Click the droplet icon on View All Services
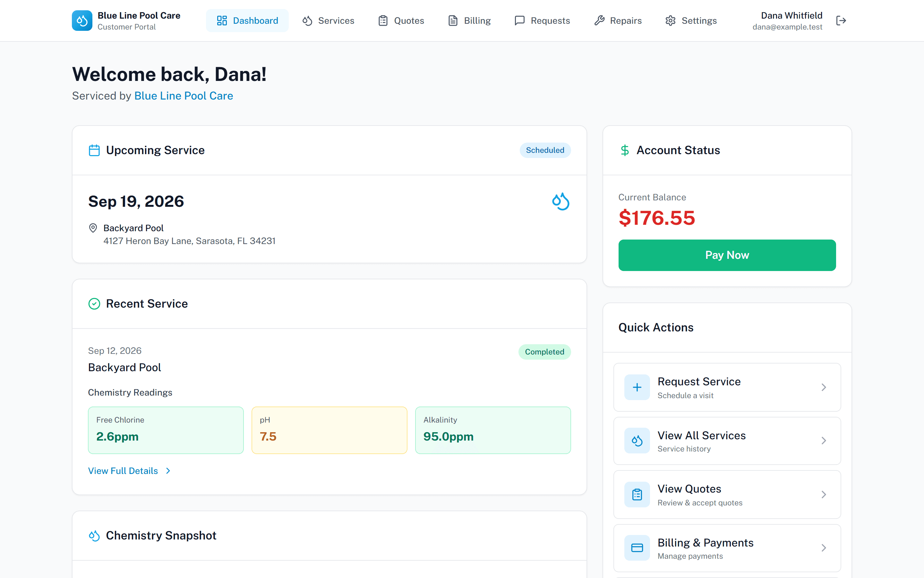The image size is (924, 578). point(637,441)
